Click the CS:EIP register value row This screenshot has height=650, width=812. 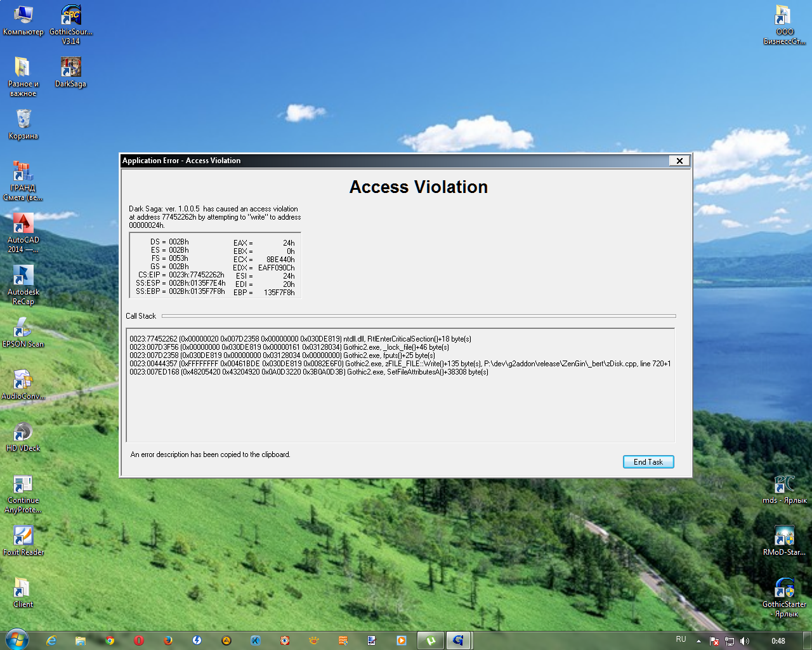pyautogui.click(x=181, y=275)
